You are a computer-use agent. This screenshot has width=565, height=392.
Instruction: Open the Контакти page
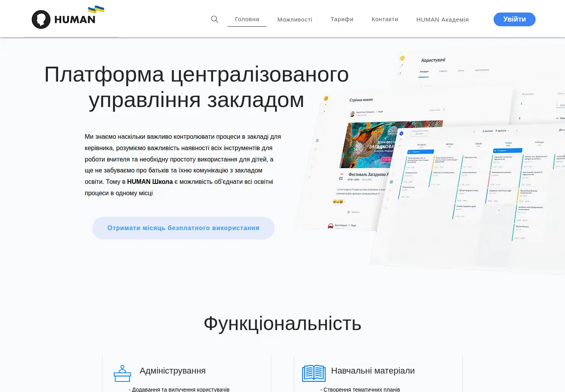(385, 19)
